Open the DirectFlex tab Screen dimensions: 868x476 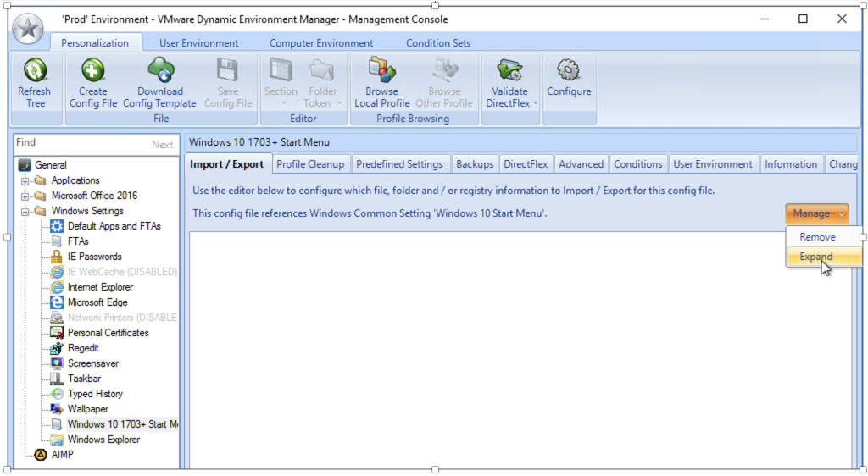[x=526, y=164]
